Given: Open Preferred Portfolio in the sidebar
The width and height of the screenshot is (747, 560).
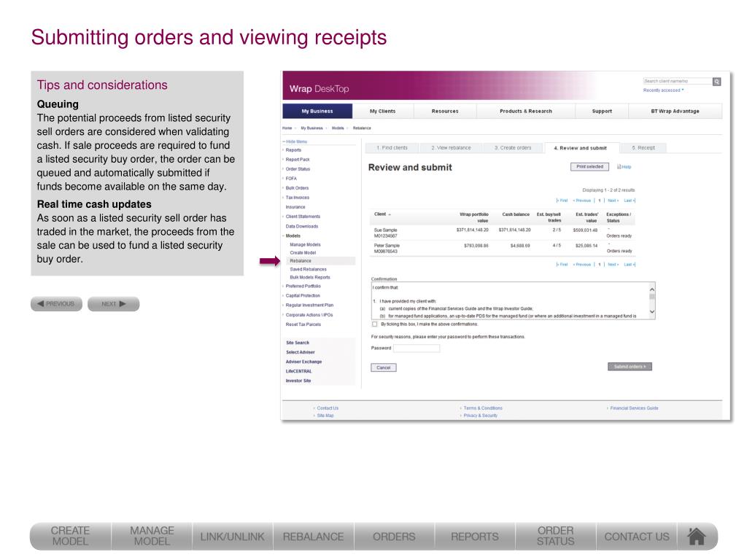Looking at the screenshot, I should coord(303,286).
